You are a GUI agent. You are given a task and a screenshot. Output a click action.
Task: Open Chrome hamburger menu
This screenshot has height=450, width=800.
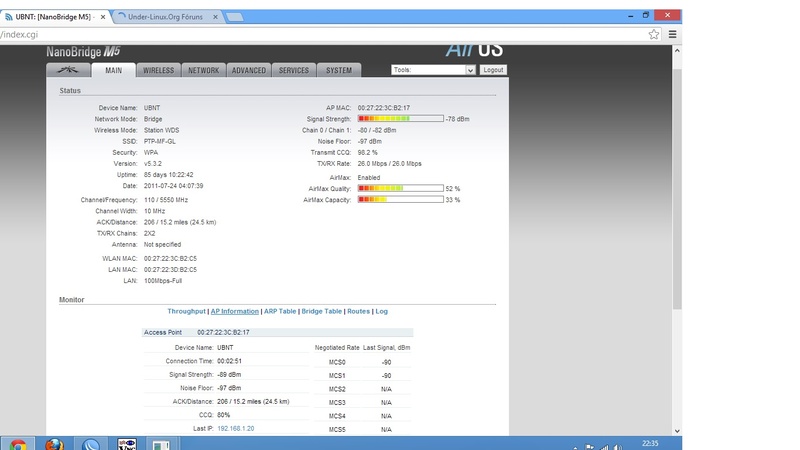pos(672,35)
